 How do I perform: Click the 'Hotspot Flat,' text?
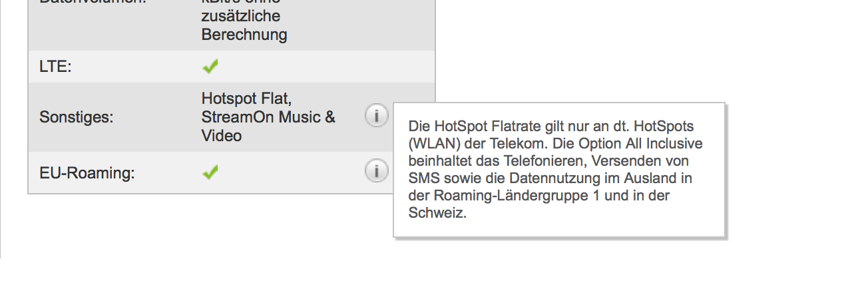pos(247,99)
